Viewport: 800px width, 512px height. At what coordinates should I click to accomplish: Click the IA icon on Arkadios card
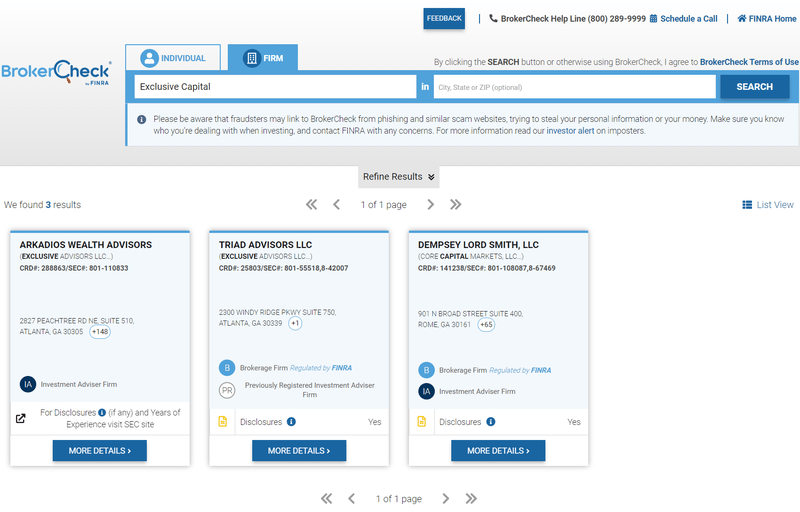pos(28,384)
